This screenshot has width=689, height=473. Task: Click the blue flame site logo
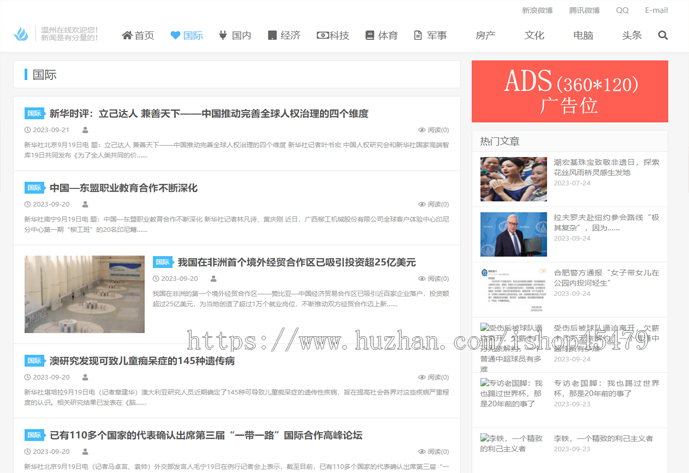click(21, 34)
